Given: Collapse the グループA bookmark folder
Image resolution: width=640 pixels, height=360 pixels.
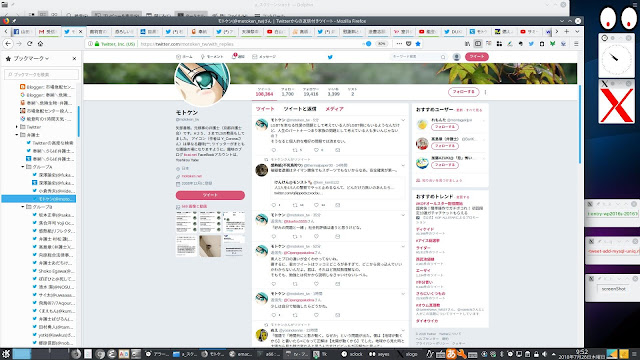Looking at the screenshot, I should click(23, 167).
